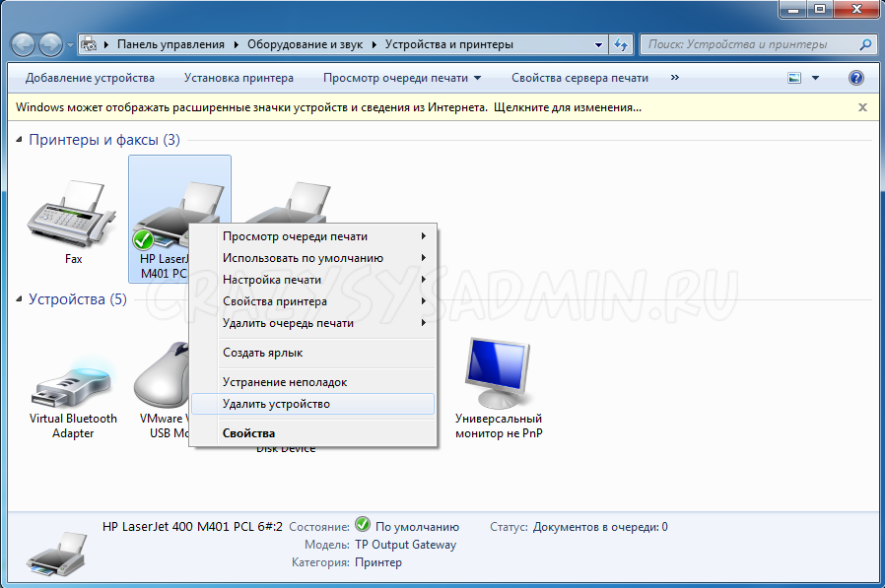Viewport: 885px width, 588px height.
Task: Select Свойства принтера in context menu
Action: point(275,301)
